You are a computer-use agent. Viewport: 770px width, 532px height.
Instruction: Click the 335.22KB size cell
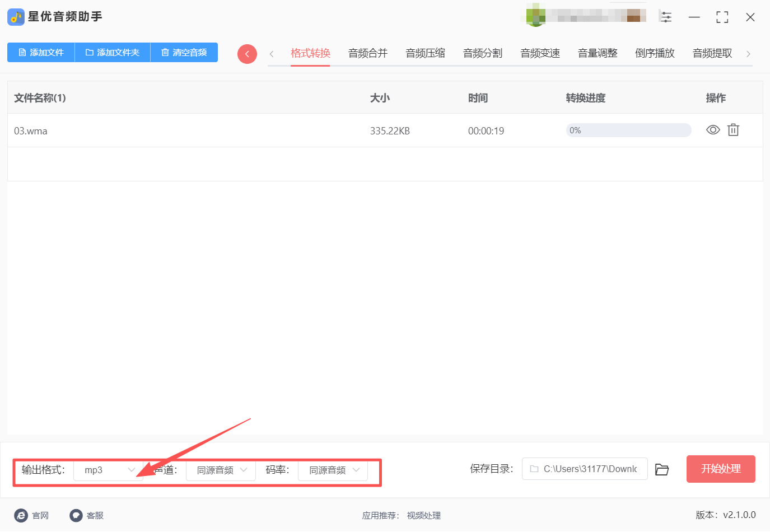click(x=390, y=131)
